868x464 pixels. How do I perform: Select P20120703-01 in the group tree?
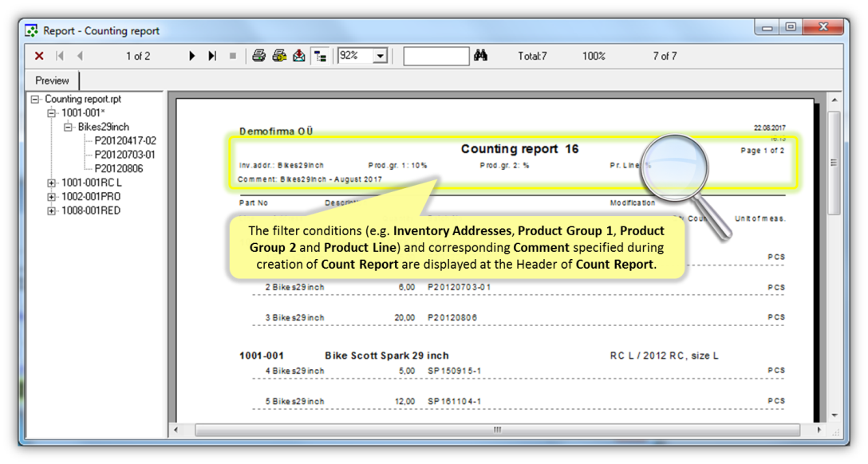(x=124, y=155)
